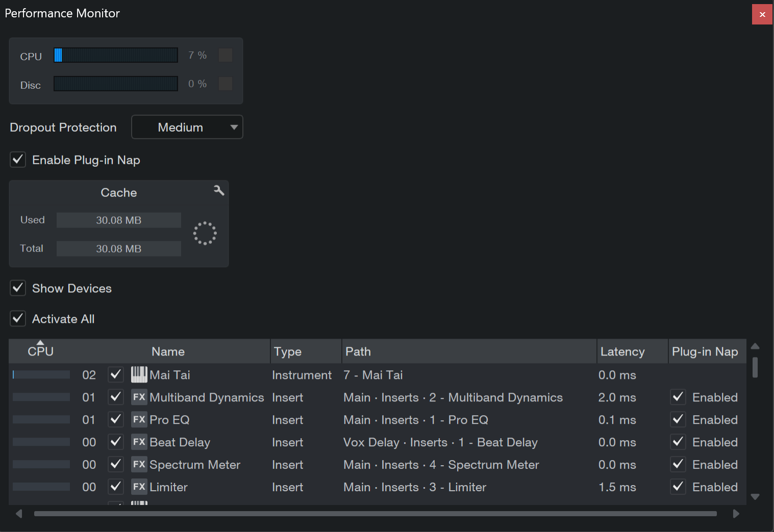The height and width of the screenshot is (532, 774).
Task: Sort by CPU column header
Action: click(x=40, y=351)
